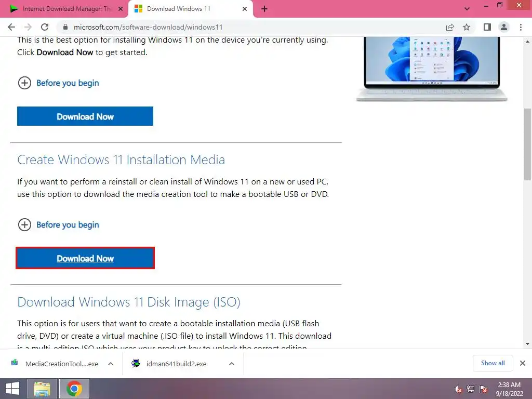Screen dimensions: 532x399
Task: Open the network tray icon
Action: coord(471,389)
